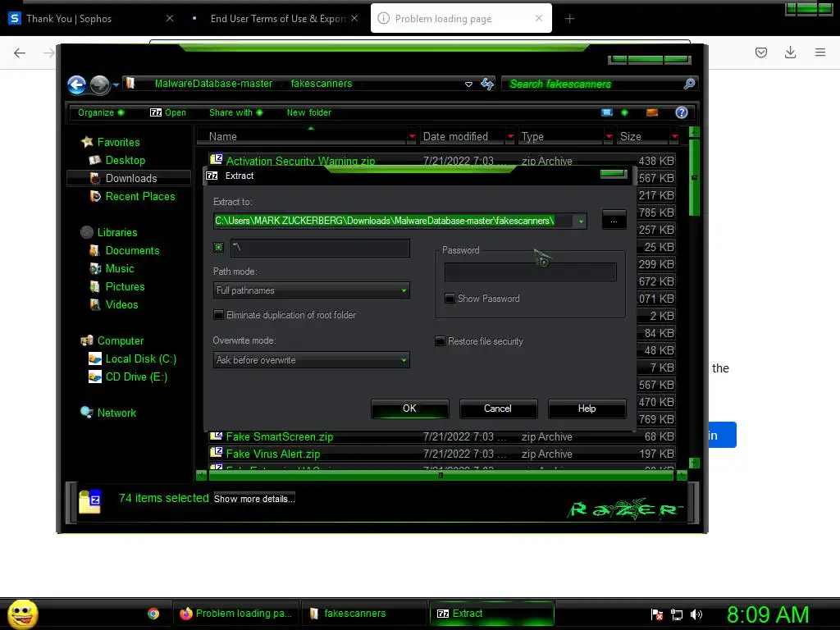Open the Organize dropdown menu
840x630 pixels.
[x=101, y=112]
